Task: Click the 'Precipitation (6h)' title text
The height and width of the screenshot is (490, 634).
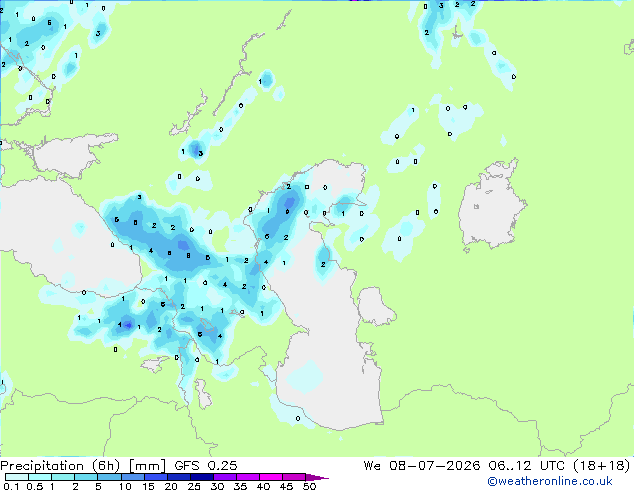Action: click(60, 466)
